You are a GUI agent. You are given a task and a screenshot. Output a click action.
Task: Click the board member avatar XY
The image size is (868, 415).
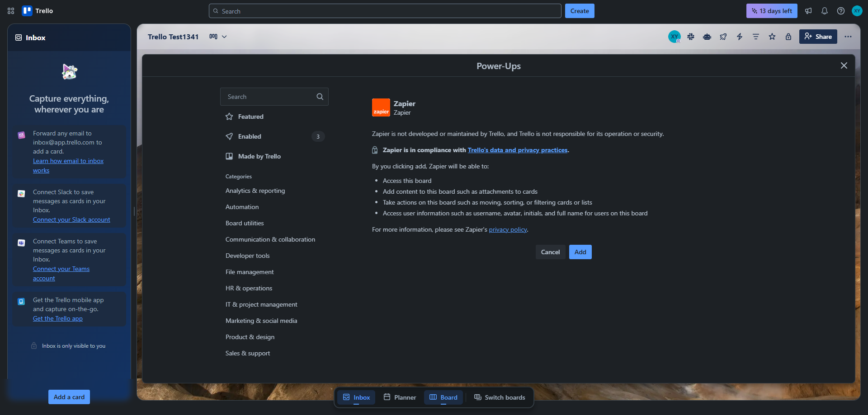point(675,37)
